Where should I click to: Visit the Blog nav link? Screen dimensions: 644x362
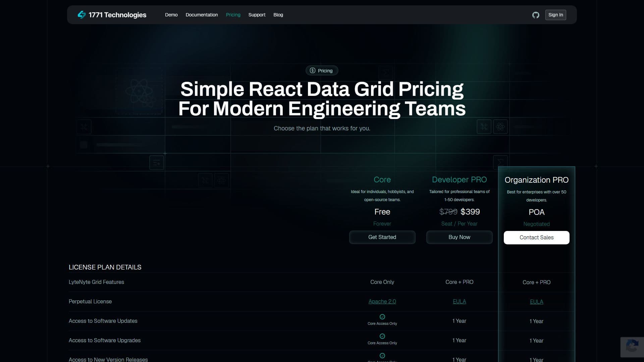278,15
